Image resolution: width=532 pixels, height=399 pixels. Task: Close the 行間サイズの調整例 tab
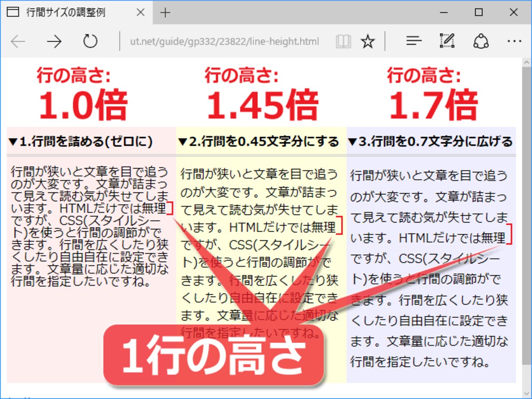coord(141,13)
